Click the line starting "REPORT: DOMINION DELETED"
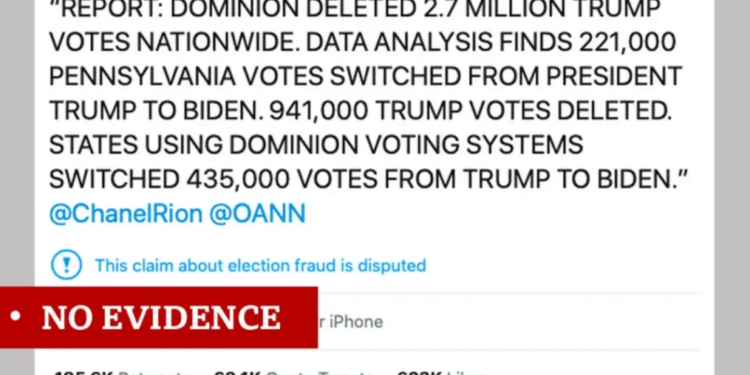The height and width of the screenshot is (375, 750). (356, 10)
